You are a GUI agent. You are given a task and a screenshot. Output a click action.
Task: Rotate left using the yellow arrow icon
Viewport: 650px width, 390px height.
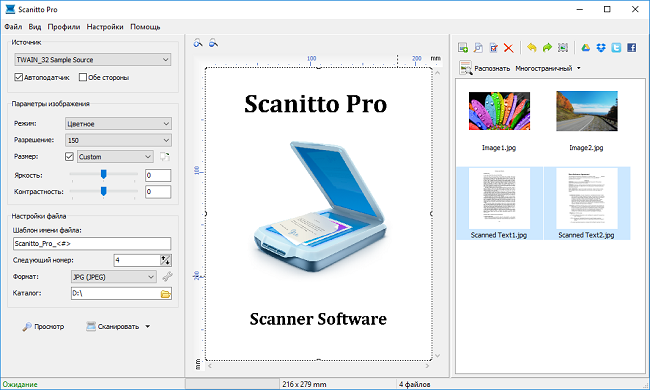[x=532, y=48]
